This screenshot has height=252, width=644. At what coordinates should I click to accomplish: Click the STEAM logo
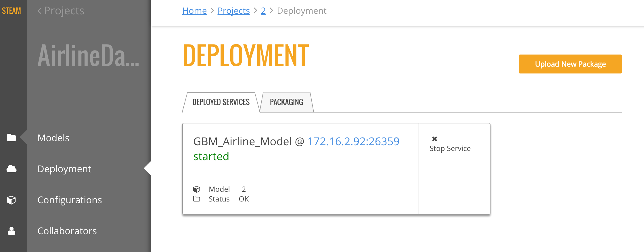click(11, 11)
